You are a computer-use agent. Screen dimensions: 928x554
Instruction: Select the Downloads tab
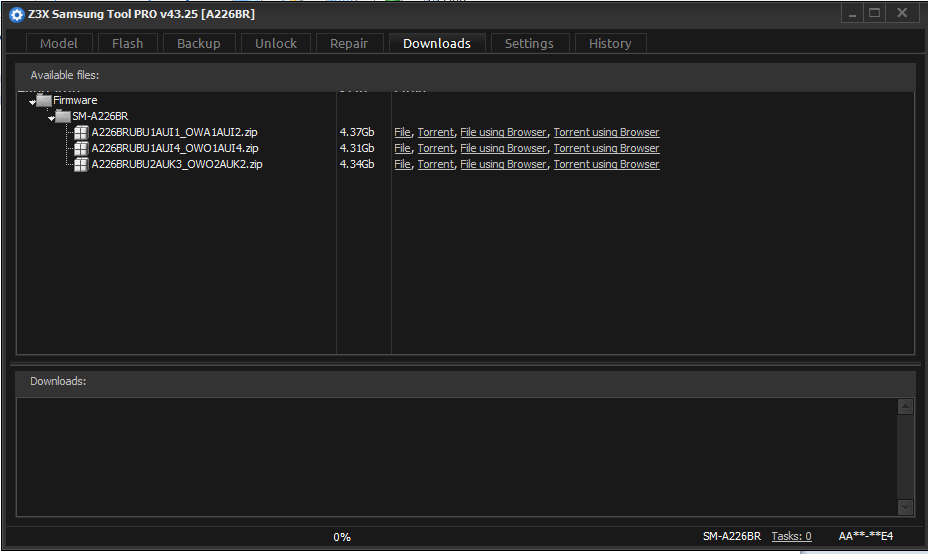[x=437, y=43]
